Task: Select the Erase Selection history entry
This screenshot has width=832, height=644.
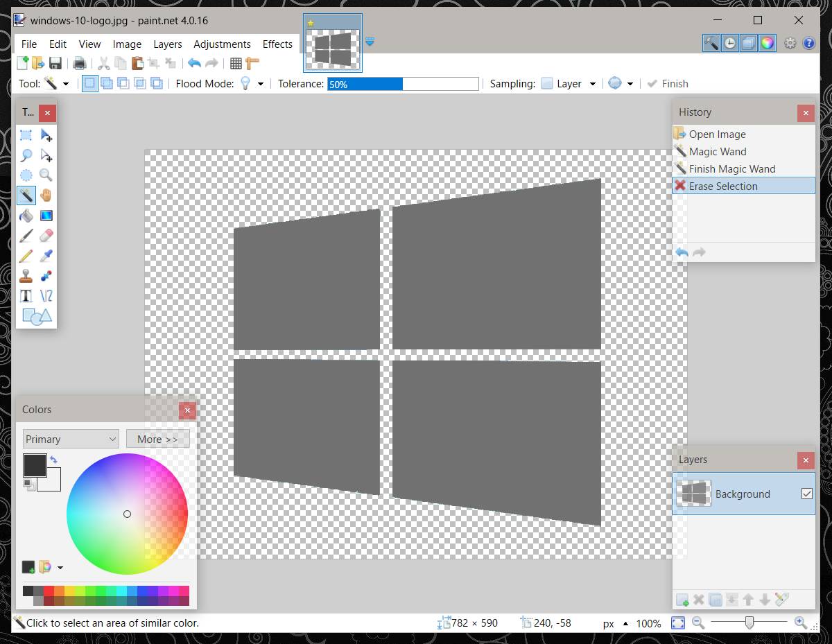Action: [x=724, y=186]
